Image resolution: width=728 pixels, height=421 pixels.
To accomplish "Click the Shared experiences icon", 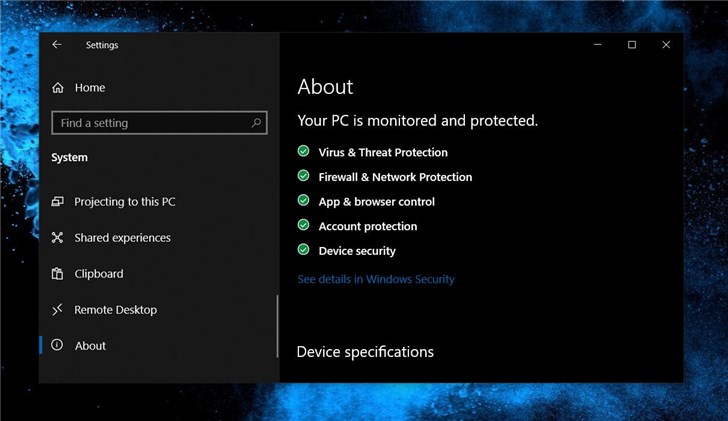I will coord(57,238).
